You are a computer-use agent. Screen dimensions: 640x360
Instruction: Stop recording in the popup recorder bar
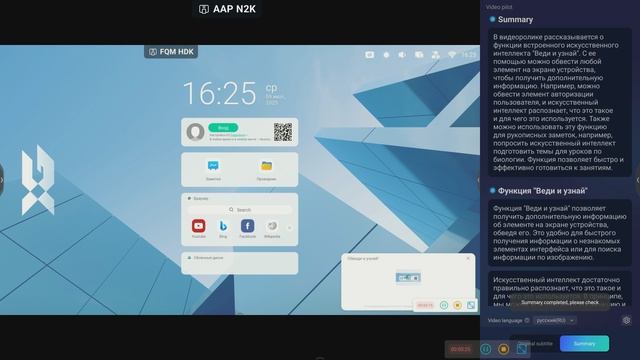pos(458,305)
